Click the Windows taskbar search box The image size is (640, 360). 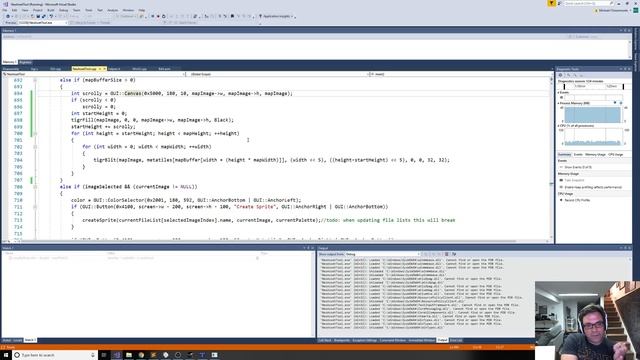[54, 355]
